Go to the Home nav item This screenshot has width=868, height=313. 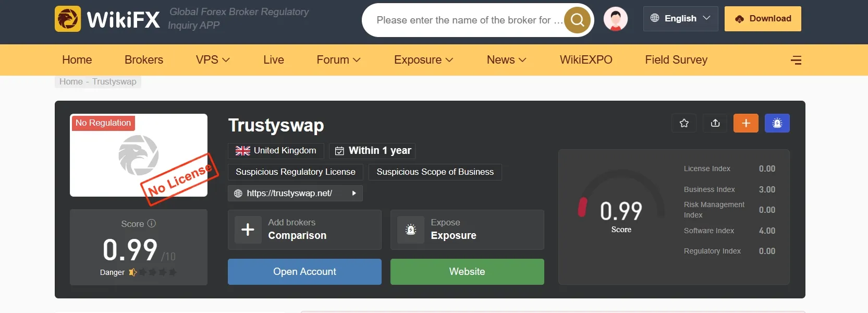click(x=77, y=60)
